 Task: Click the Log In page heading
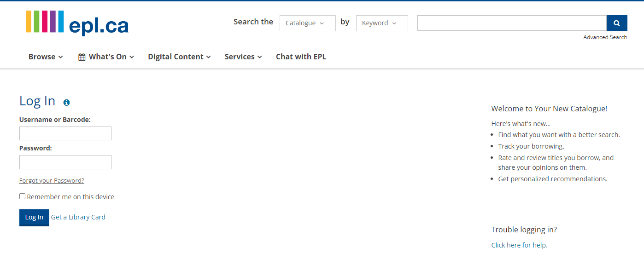(37, 101)
